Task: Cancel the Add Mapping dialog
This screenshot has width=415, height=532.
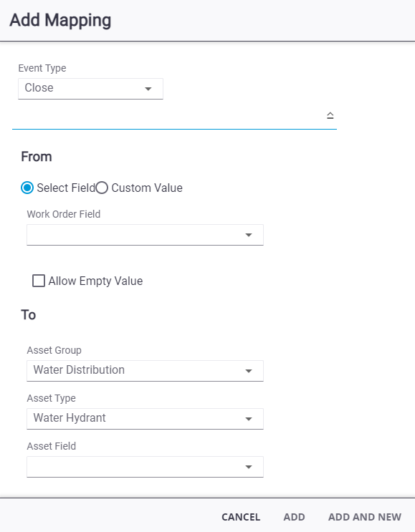Action: click(241, 517)
